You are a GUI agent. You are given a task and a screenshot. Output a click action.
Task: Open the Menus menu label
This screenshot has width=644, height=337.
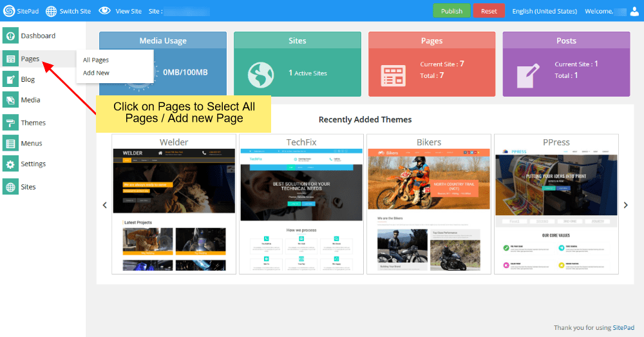tap(31, 143)
